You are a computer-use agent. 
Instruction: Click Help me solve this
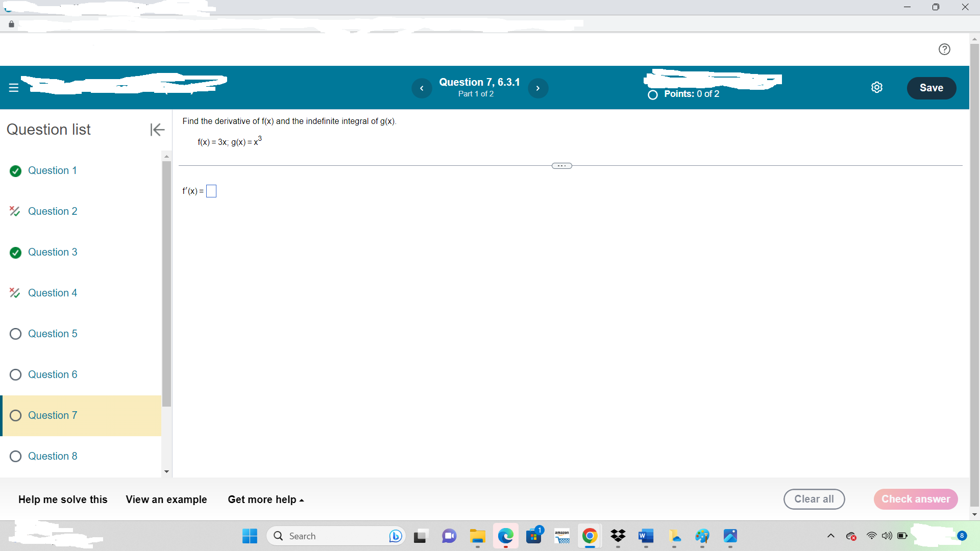63,499
